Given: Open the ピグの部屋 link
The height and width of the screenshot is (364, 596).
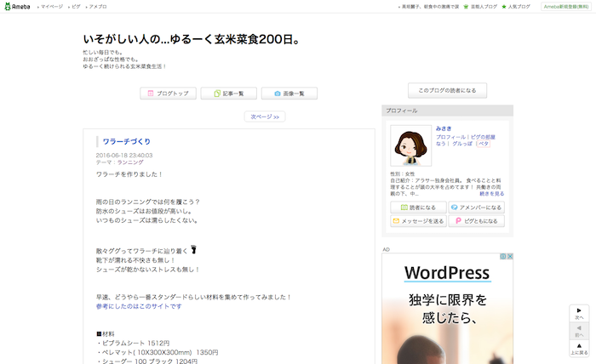Looking at the screenshot, I should 483,137.
